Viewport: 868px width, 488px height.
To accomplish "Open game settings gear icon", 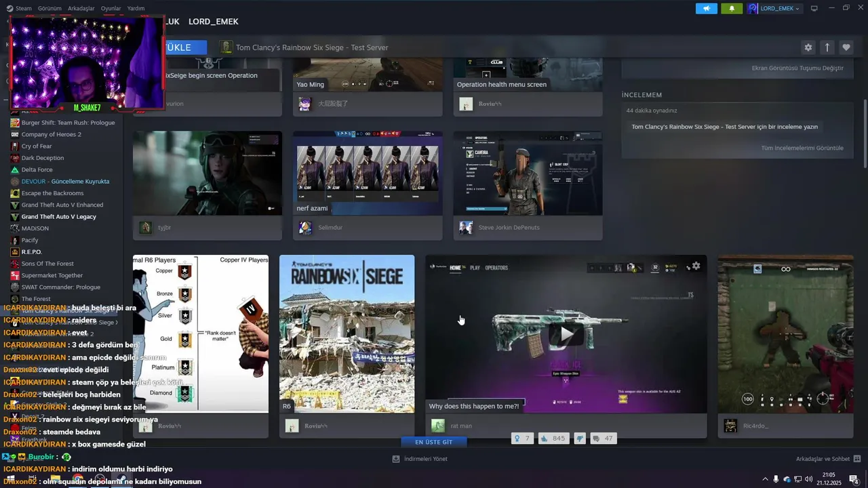I will coord(808,47).
